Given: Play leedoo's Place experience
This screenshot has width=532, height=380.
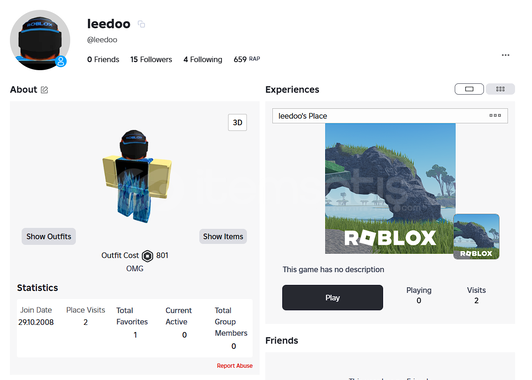Looking at the screenshot, I should [332, 298].
